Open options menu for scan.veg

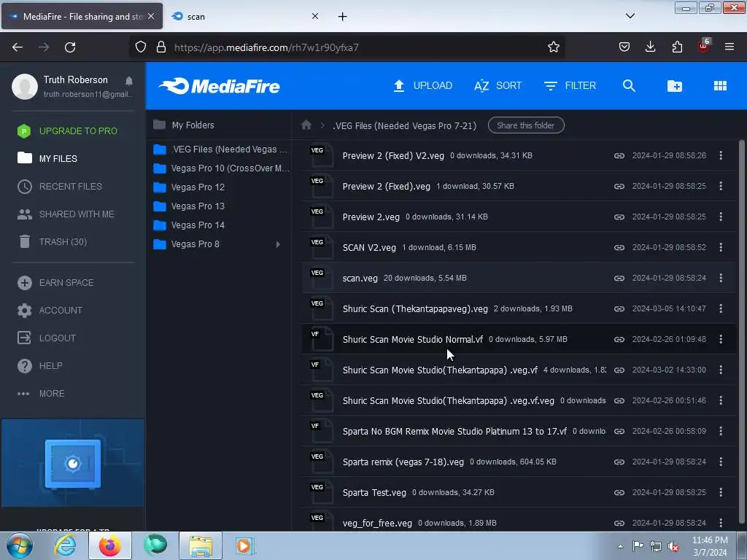(x=721, y=278)
